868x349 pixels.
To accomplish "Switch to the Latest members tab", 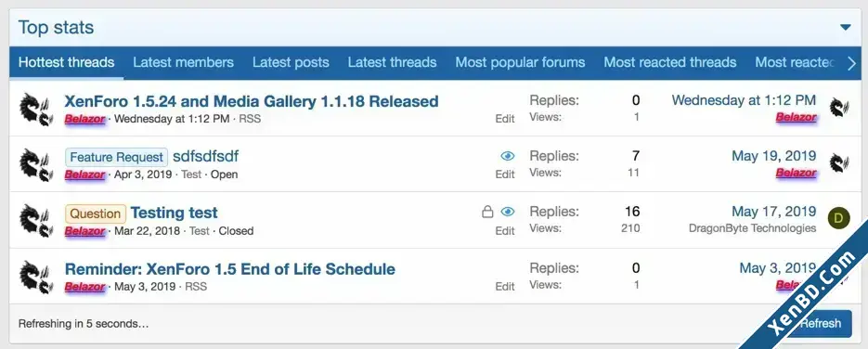I will pos(183,62).
